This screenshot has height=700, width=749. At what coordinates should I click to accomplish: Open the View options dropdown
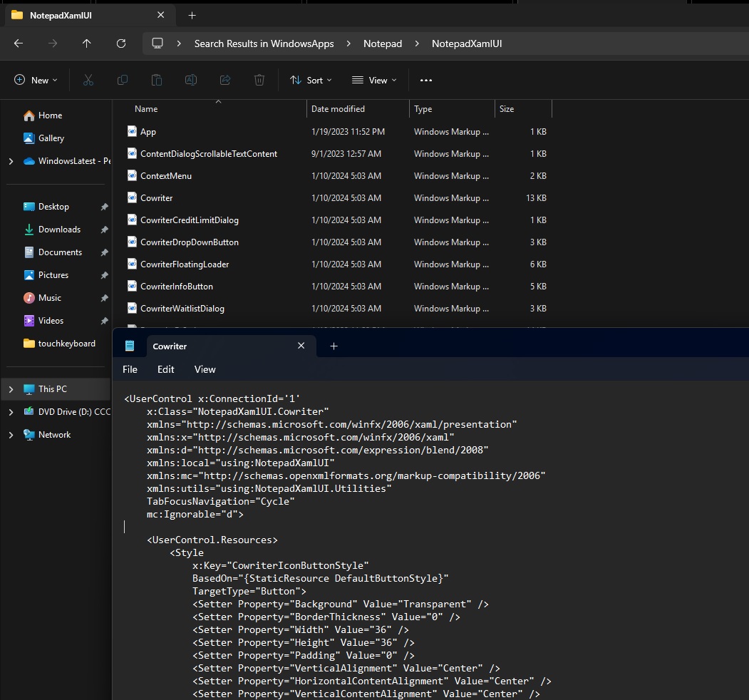click(x=374, y=81)
